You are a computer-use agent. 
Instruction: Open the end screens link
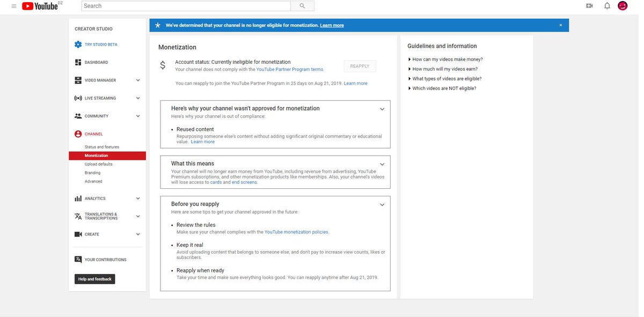245,182
